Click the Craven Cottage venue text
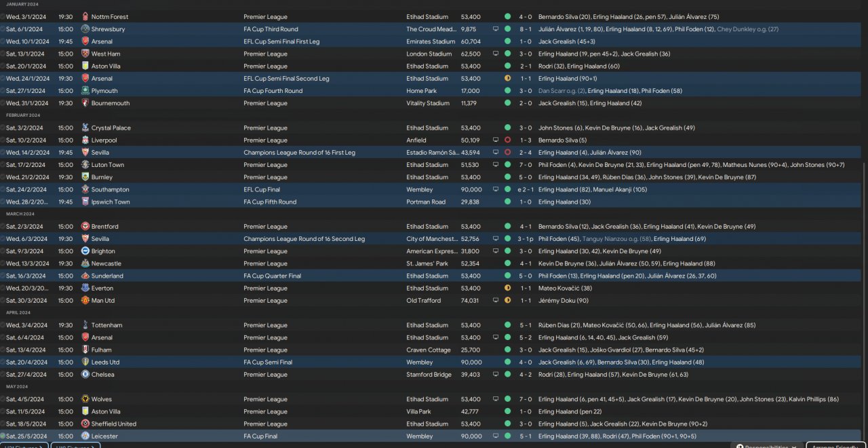 click(428, 350)
